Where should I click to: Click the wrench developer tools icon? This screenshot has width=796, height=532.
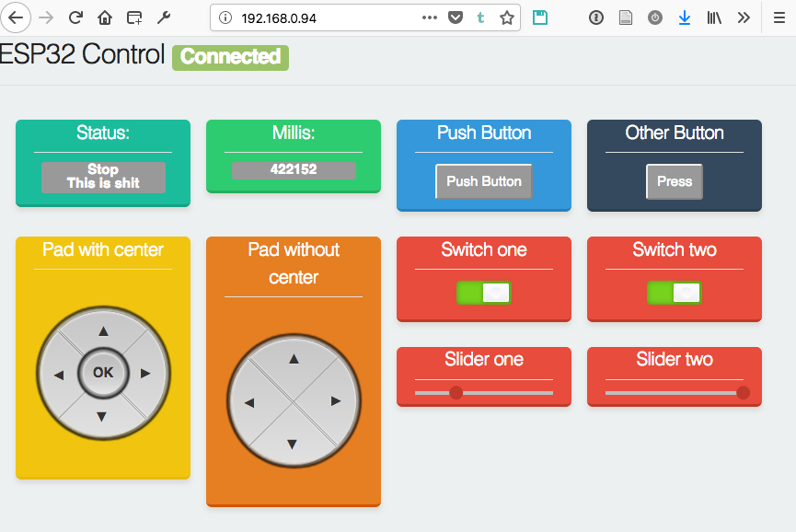[164, 17]
